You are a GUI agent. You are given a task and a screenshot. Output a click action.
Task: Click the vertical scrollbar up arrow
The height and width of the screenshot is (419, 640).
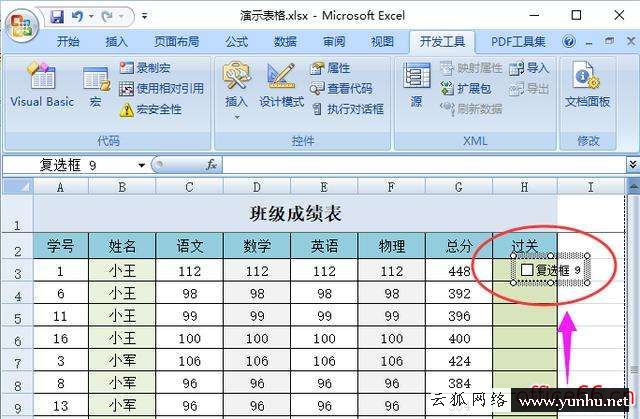633,186
